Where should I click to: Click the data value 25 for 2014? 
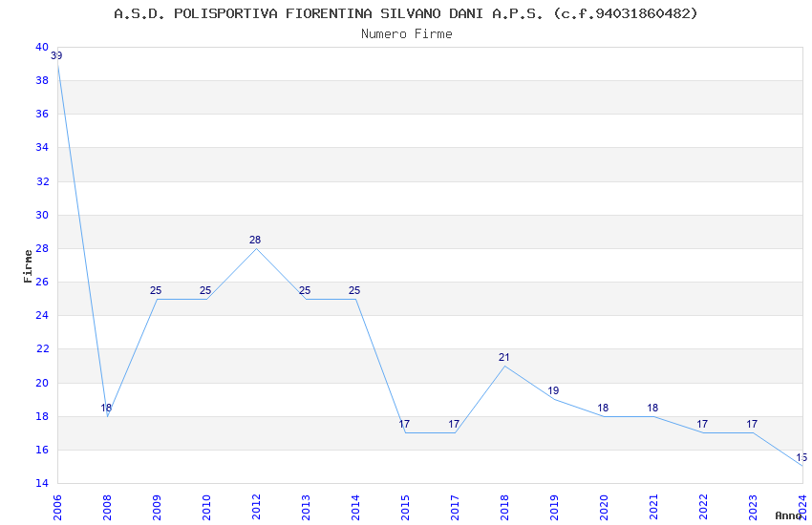click(x=354, y=291)
